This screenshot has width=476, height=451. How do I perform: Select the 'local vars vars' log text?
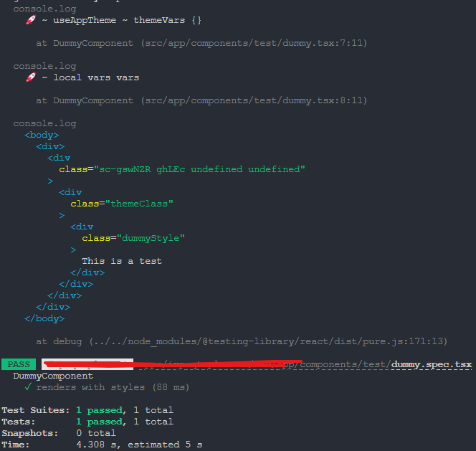tap(96, 77)
